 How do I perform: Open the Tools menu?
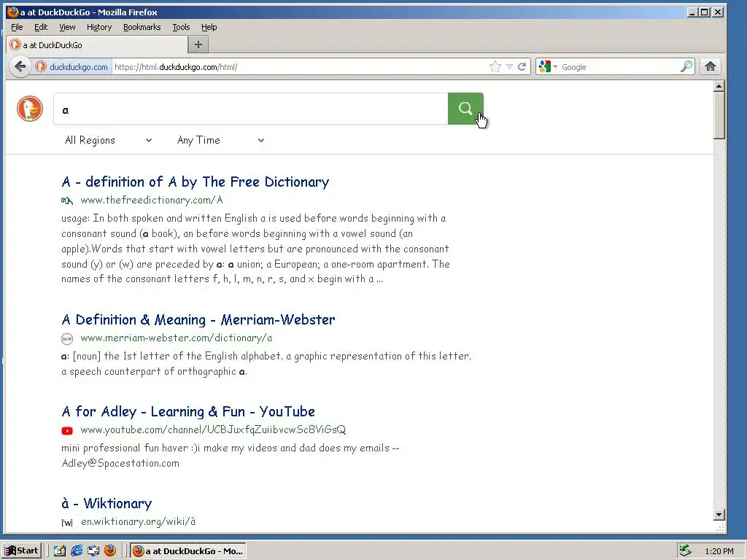pyautogui.click(x=181, y=27)
